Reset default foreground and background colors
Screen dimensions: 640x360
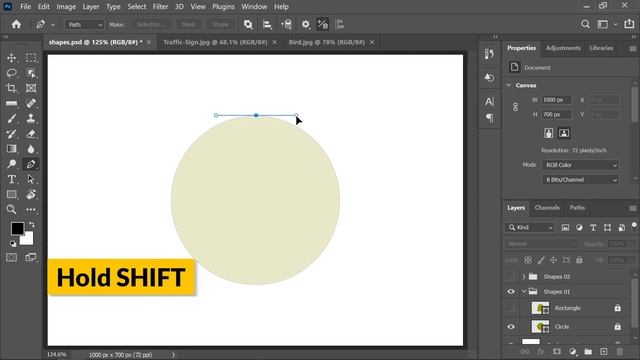pyautogui.click(x=13, y=244)
